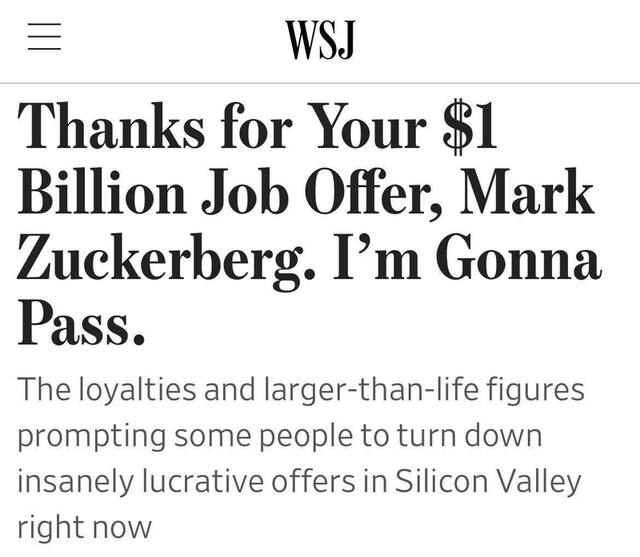Viewport: 640px width, 557px height.
Task: Click 'larger-than-life figures' in subheading
Action: coord(418,390)
